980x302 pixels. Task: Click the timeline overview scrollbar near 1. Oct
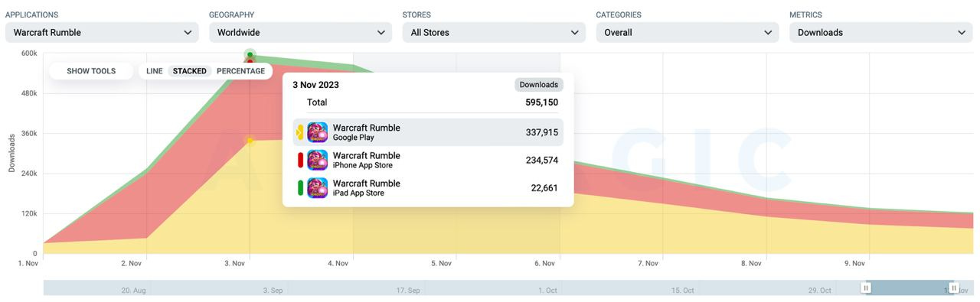pyautogui.click(x=547, y=290)
